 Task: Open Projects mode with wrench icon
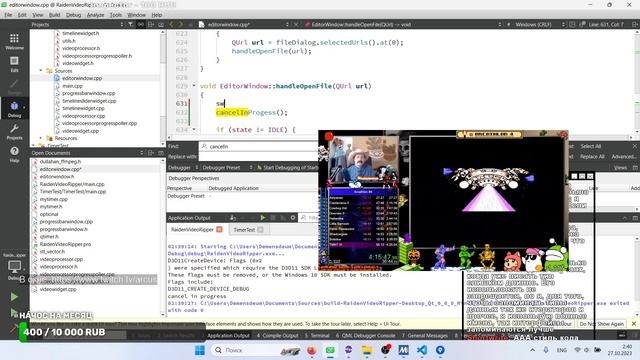point(14,132)
